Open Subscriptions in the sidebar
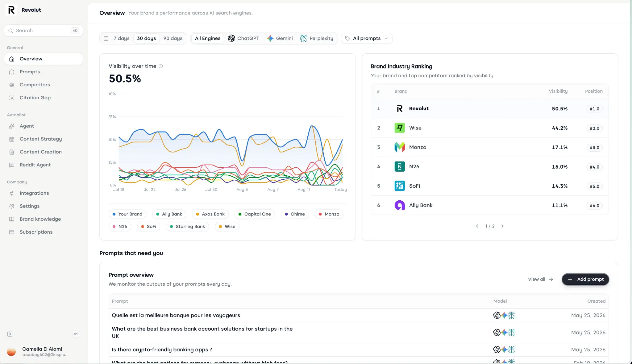 pyautogui.click(x=44, y=232)
